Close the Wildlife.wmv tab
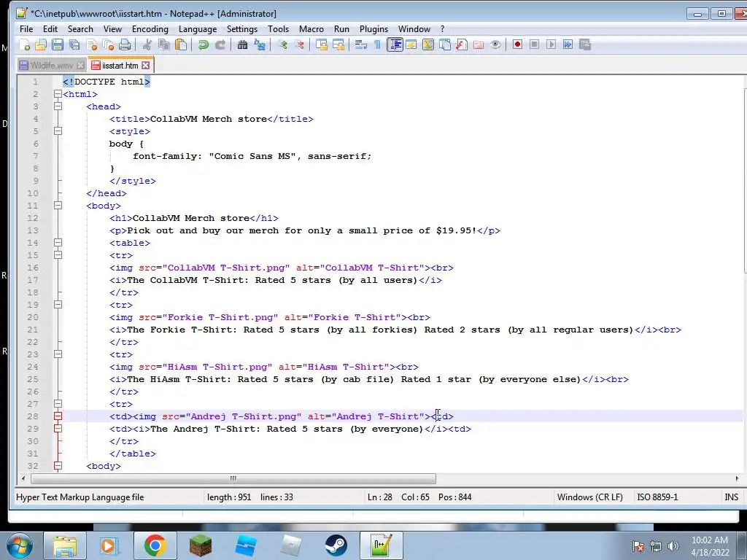Image resolution: width=747 pixels, height=560 pixels. (x=80, y=65)
